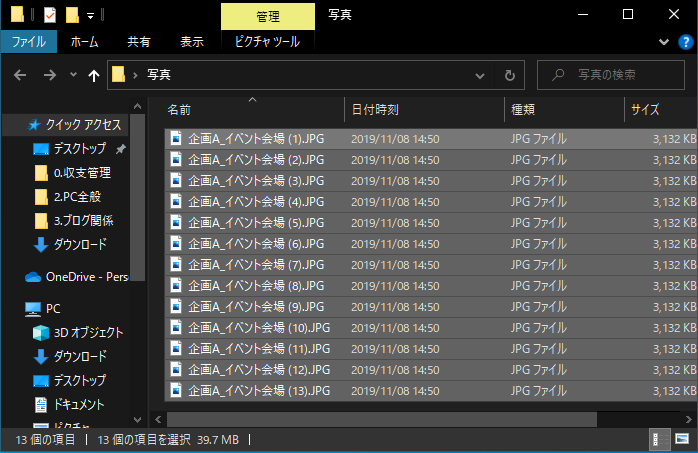Screen dimensions: 698x453
Task: Sort files by the サイズ column header
Action: [x=645, y=110]
